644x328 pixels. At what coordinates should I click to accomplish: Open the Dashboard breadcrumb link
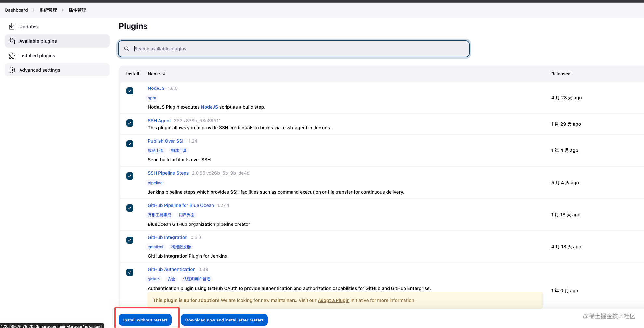(16, 10)
